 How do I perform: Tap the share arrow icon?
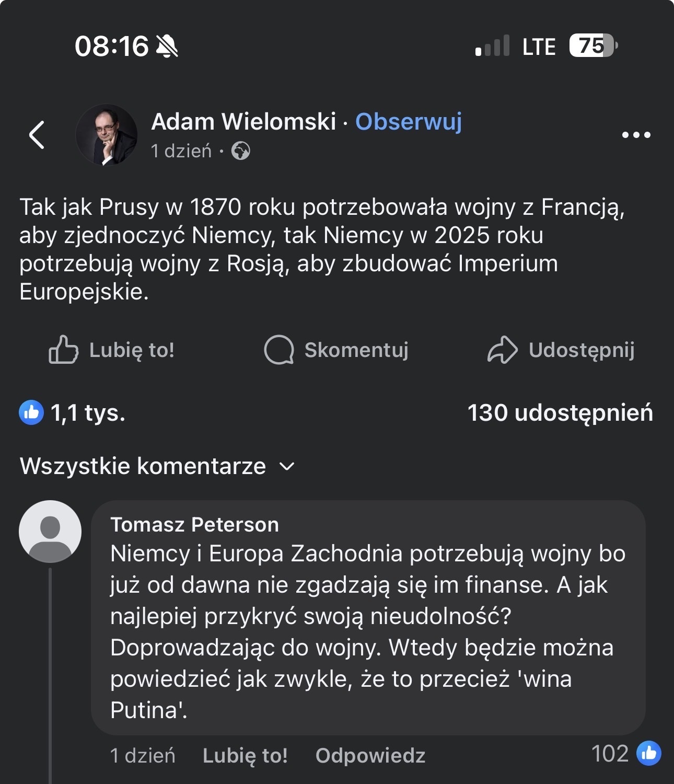(502, 350)
